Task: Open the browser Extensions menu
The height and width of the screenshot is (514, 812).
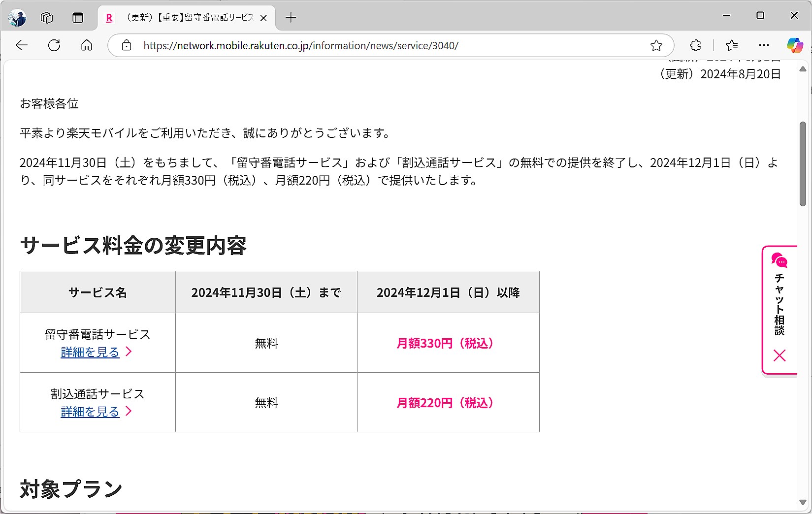Action: 695,45
